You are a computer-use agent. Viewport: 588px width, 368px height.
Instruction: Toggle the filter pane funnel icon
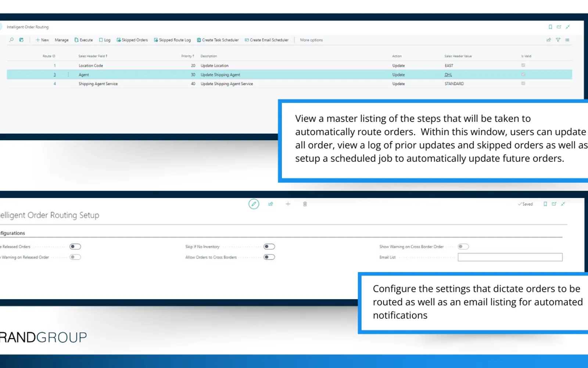[558, 40]
